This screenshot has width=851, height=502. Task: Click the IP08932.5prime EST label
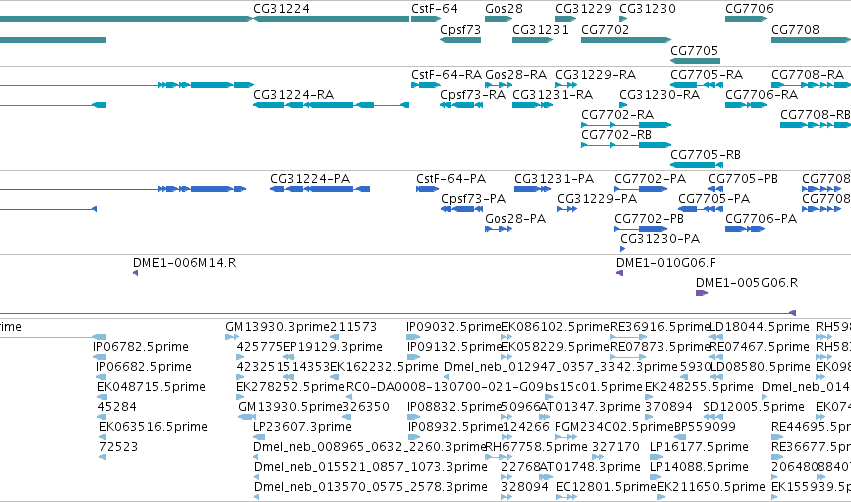(x=455, y=427)
